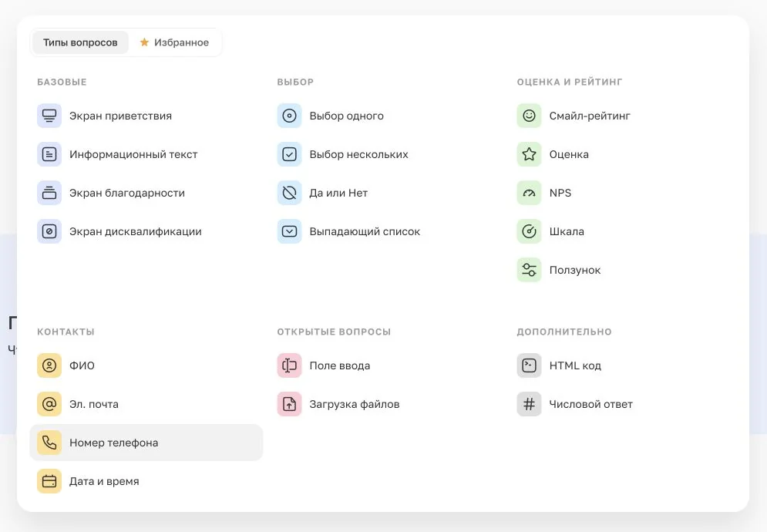The height and width of the screenshot is (532, 767).
Task: Click the Загрузка файлов upload icon
Action: pyautogui.click(x=290, y=404)
